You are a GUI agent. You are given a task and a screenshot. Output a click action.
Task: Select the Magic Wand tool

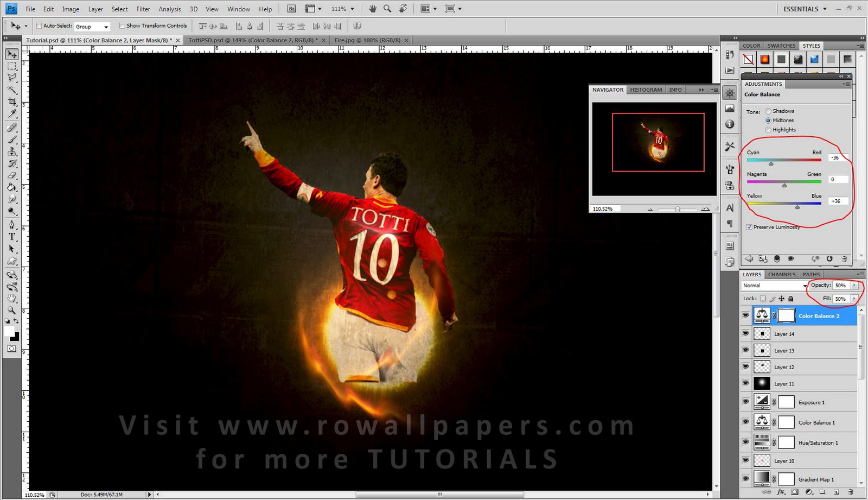pyautogui.click(x=12, y=90)
